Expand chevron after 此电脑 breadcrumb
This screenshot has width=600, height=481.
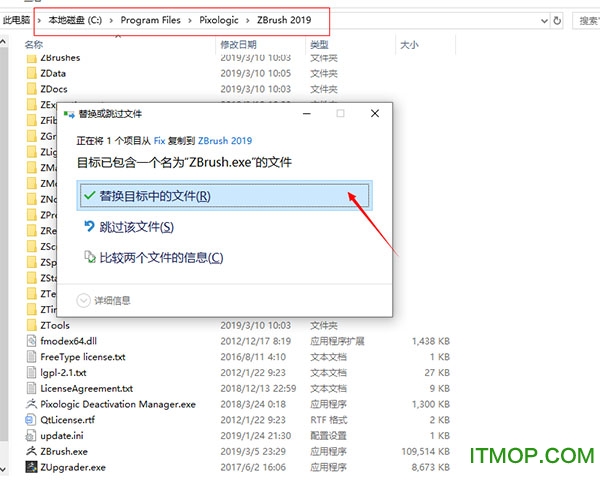(39, 20)
